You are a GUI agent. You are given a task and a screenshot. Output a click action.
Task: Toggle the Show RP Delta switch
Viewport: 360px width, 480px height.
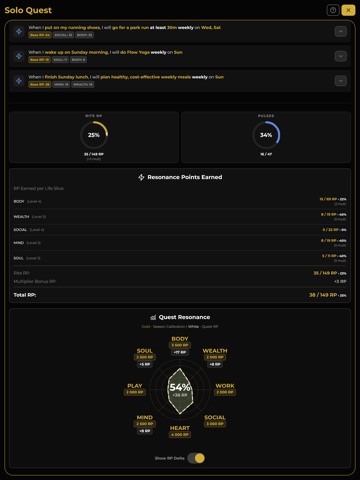pos(196,458)
